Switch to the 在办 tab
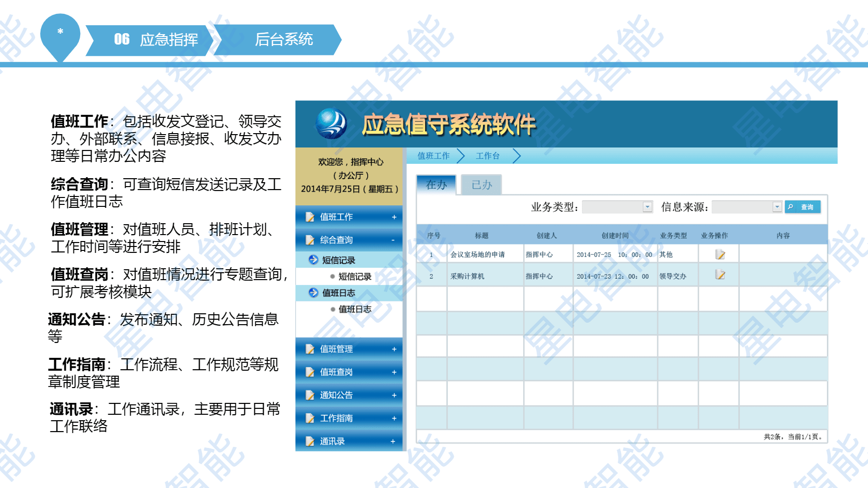Viewport: 868px width, 488px height. (436, 185)
